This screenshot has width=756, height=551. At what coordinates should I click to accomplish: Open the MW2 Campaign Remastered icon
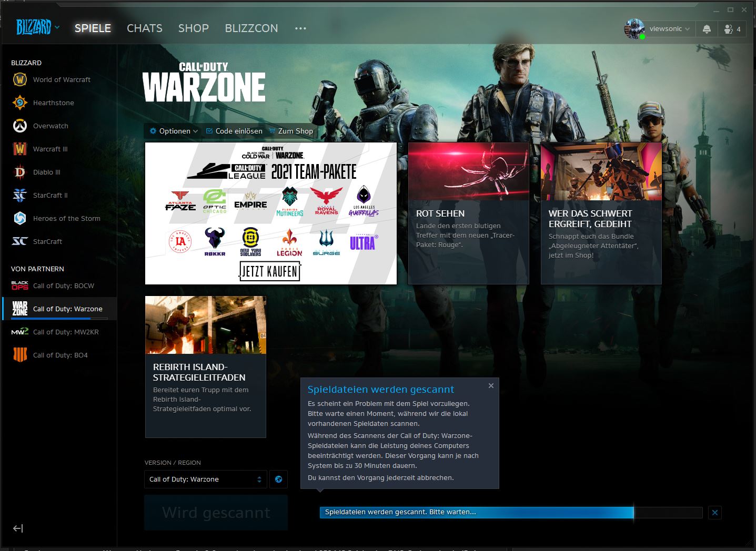pyautogui.click(x=20, y=332)
